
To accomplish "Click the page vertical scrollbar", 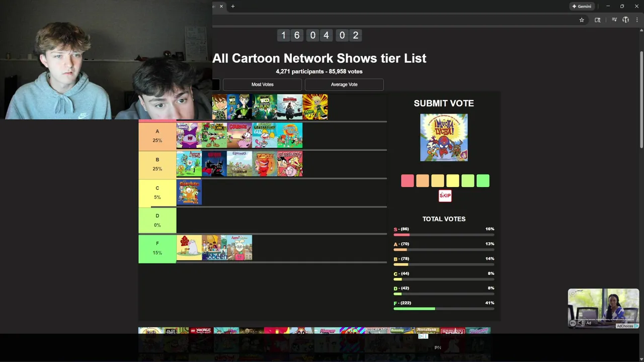I will click(641, 101).
